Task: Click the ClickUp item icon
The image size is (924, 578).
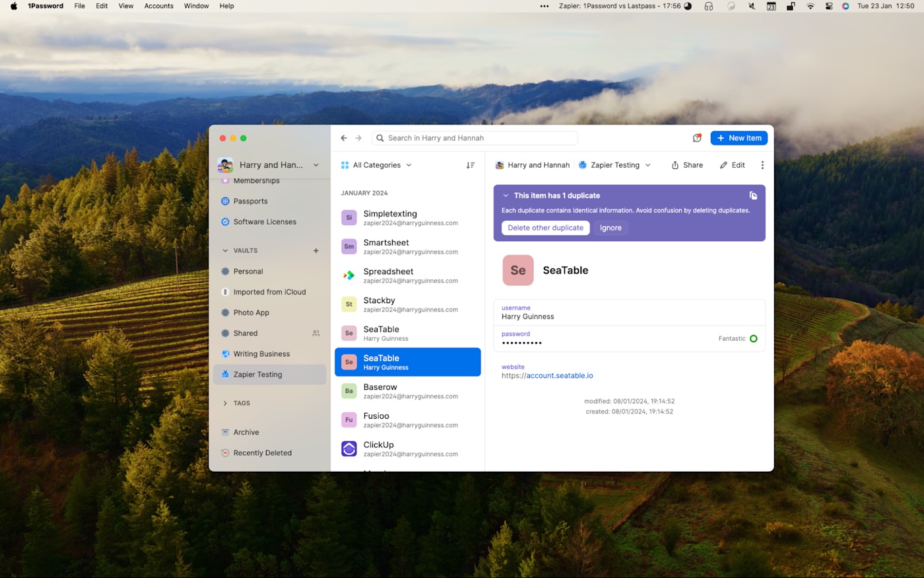Action: coord(349,449)
